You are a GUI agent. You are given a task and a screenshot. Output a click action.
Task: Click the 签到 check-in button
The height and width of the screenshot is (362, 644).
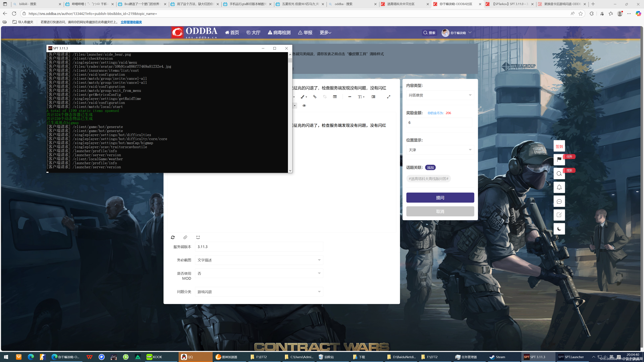(x=559, y=146)
